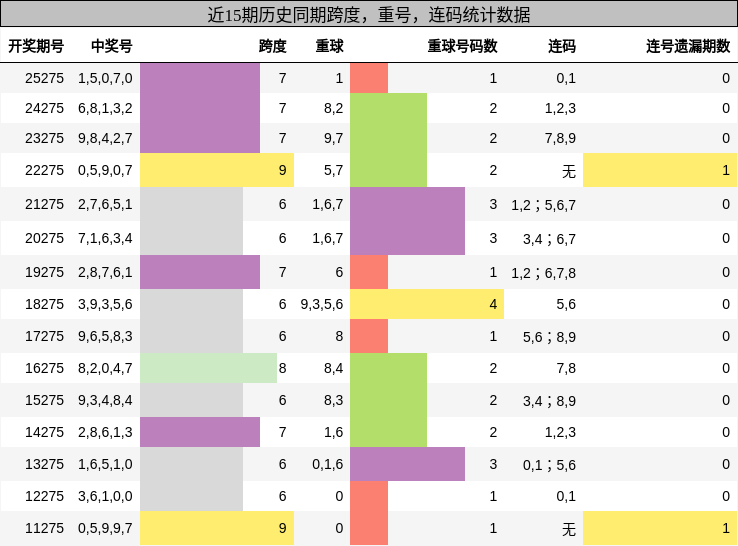The height and width of the screenshot is (546, 738).
Task: Select issue number 25275
Action: [44, 78]
